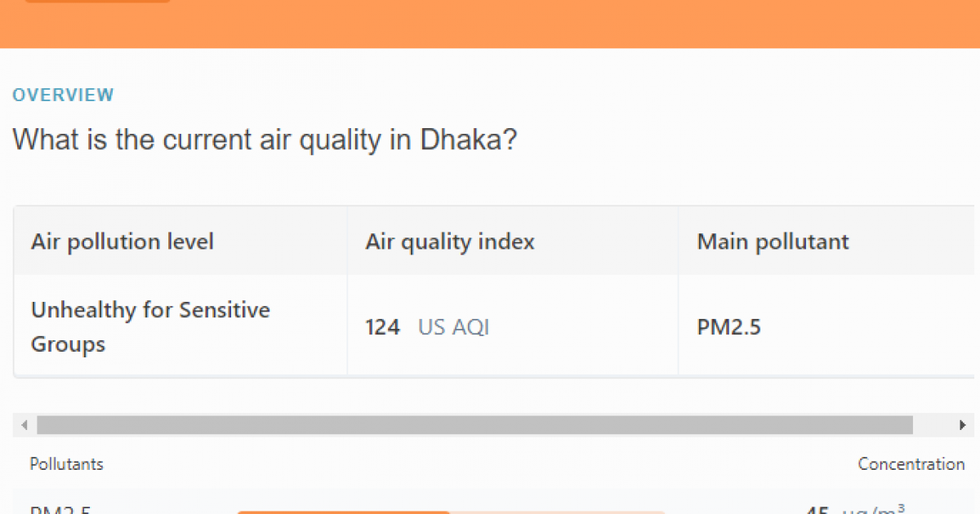
Task: Open the OVERVIEW section link
Action: pyautogui.click(x=63, y=95)
